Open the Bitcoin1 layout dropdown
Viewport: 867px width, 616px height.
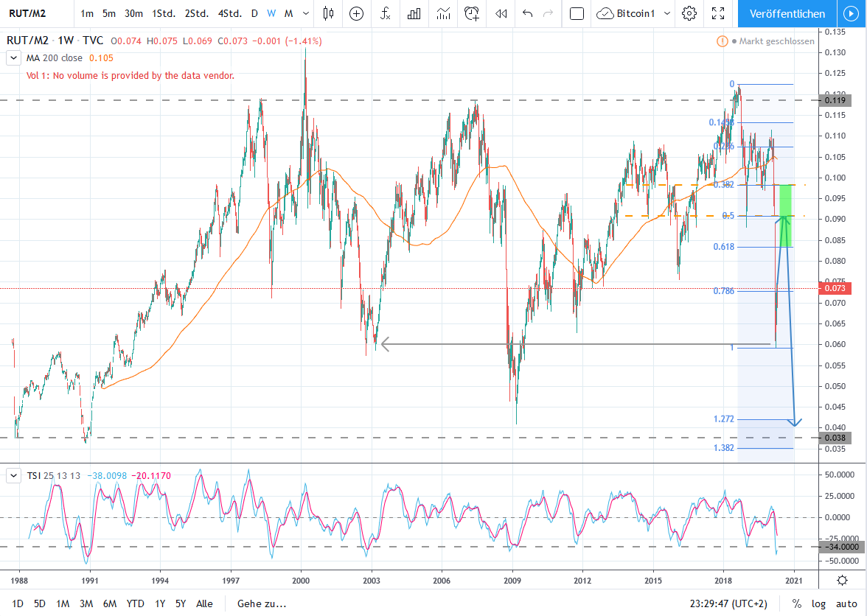click(667, 13)
